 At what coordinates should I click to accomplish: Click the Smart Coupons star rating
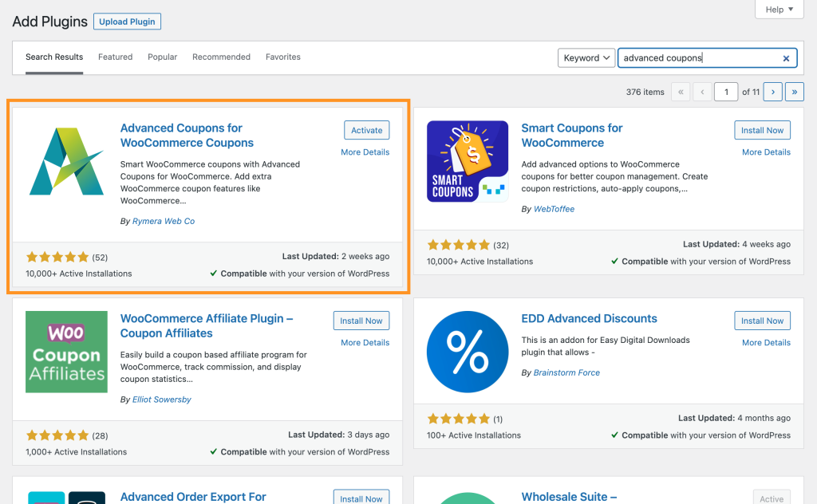click(x=459, y=245)
